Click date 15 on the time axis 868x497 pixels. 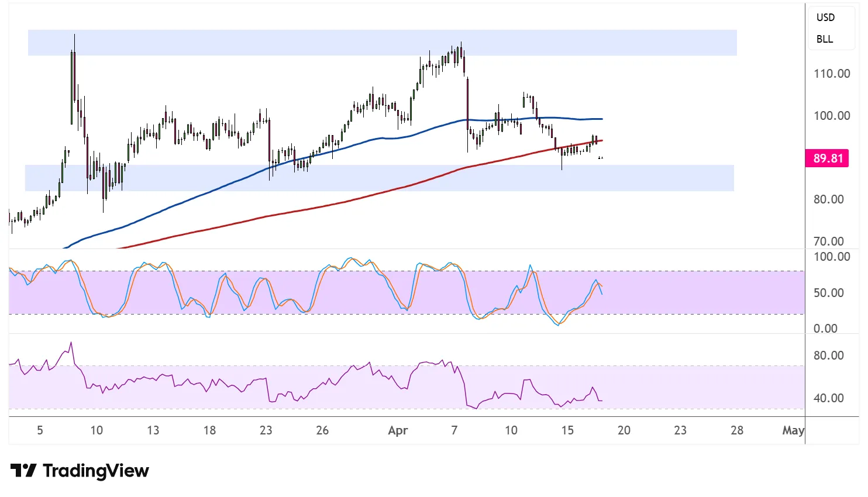(567, 431)
